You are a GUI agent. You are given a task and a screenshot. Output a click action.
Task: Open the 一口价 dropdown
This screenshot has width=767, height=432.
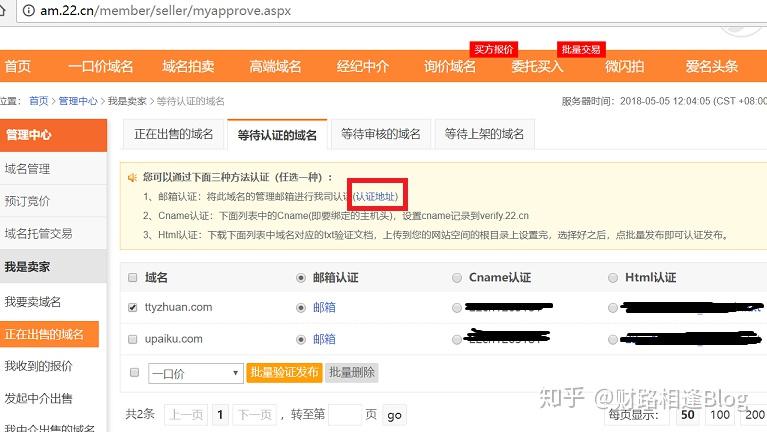196,373
